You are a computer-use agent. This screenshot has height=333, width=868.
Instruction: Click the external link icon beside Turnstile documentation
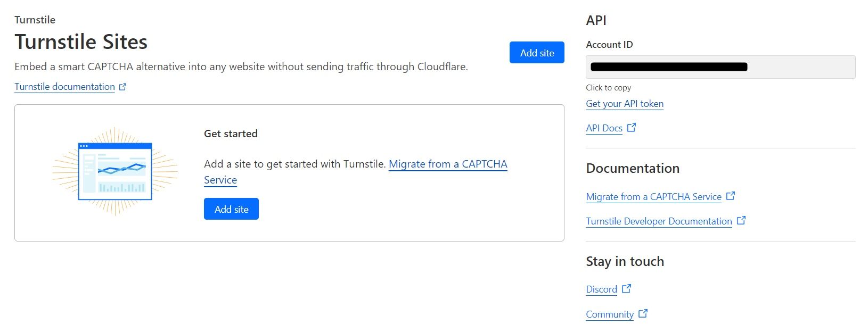[123, 86]
